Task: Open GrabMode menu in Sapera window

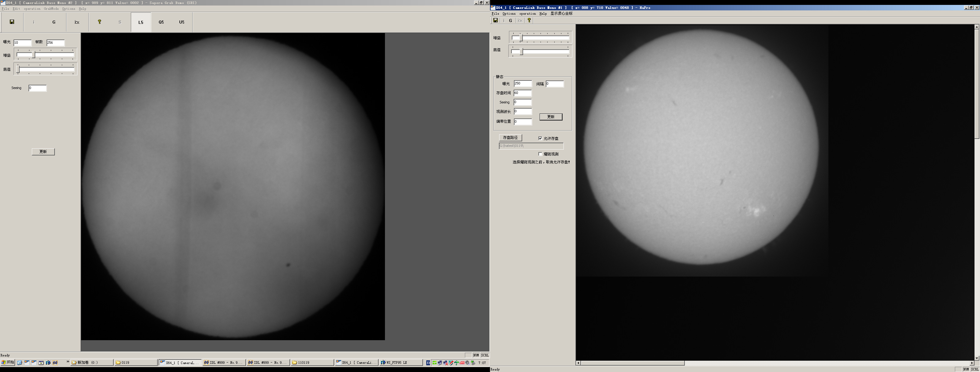Action: click(x=51, y=9)
